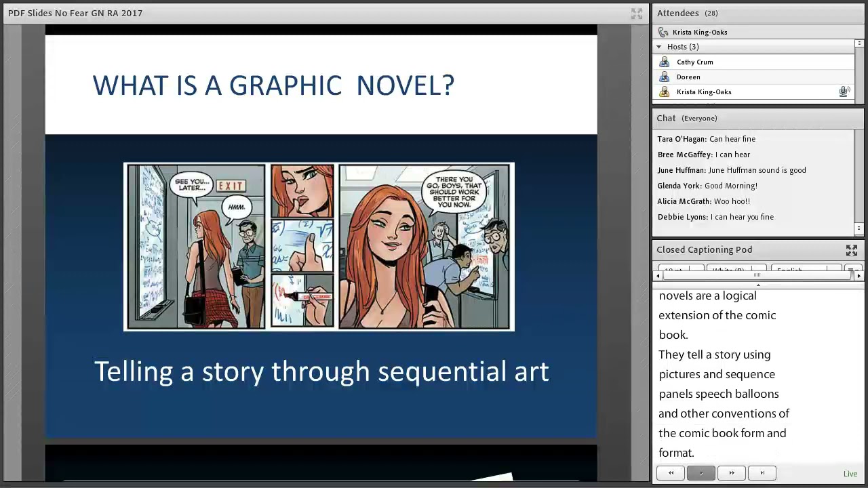The image size is (868, 488).
Task: Fast-forward the closed captions
Action: coord(731,473)
